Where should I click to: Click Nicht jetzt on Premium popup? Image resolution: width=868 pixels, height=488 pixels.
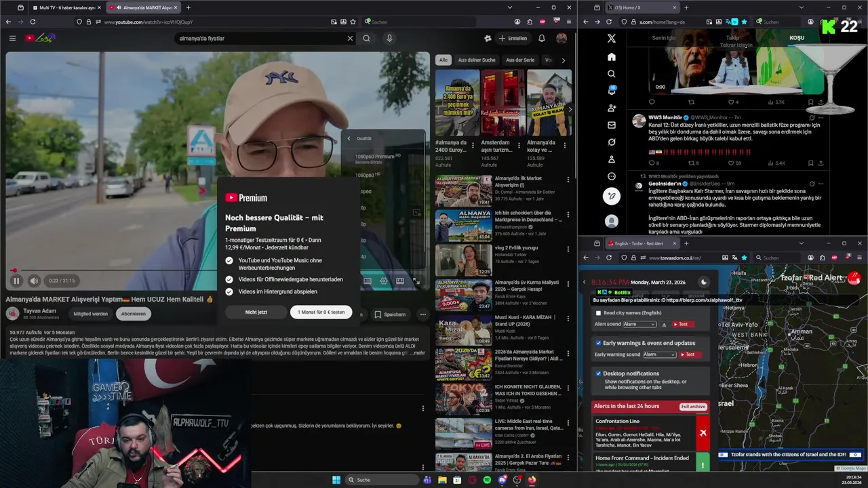tap(256, 312)
